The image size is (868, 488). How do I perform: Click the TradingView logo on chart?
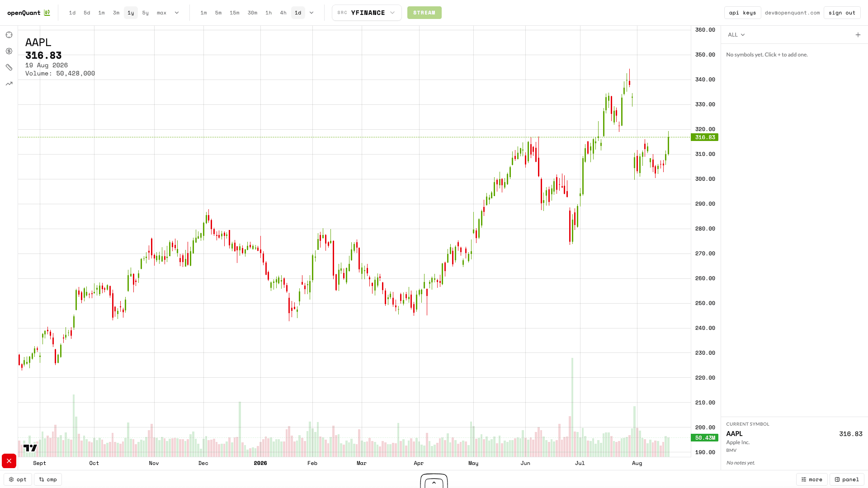point(30,448)
